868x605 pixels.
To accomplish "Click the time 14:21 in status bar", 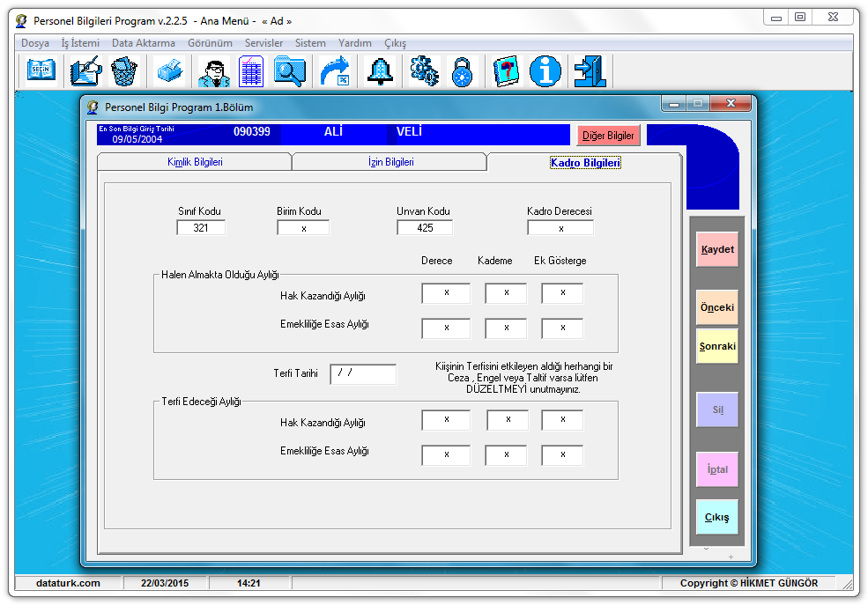I will [x=249, y=583].
